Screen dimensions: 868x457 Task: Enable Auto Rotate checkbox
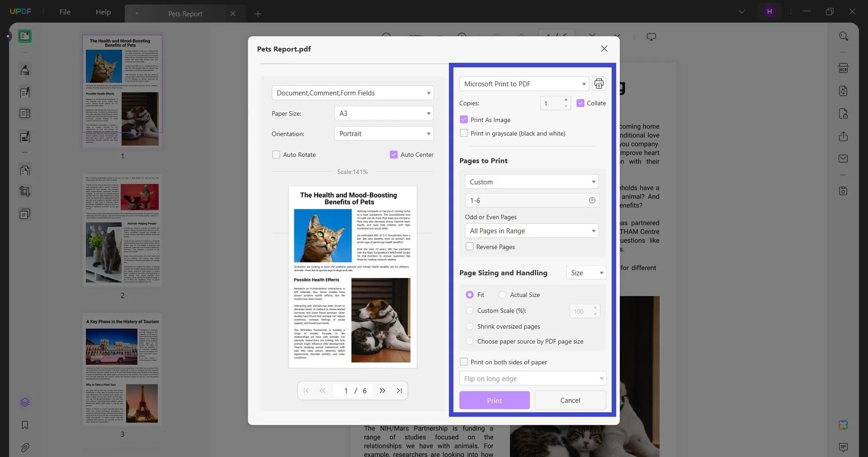tap(276, 155)
